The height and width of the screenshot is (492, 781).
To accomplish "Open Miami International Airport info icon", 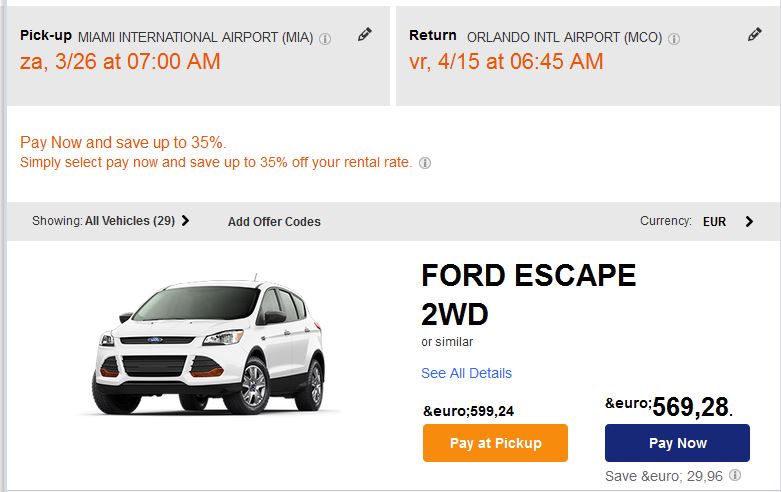I will [x=325, y=39].
